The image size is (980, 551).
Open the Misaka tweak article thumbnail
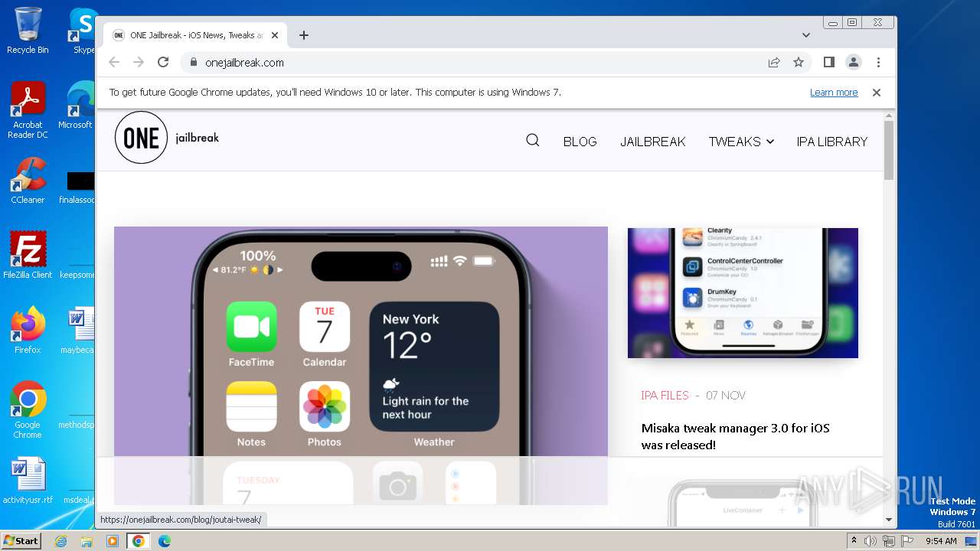click(743, 293)
